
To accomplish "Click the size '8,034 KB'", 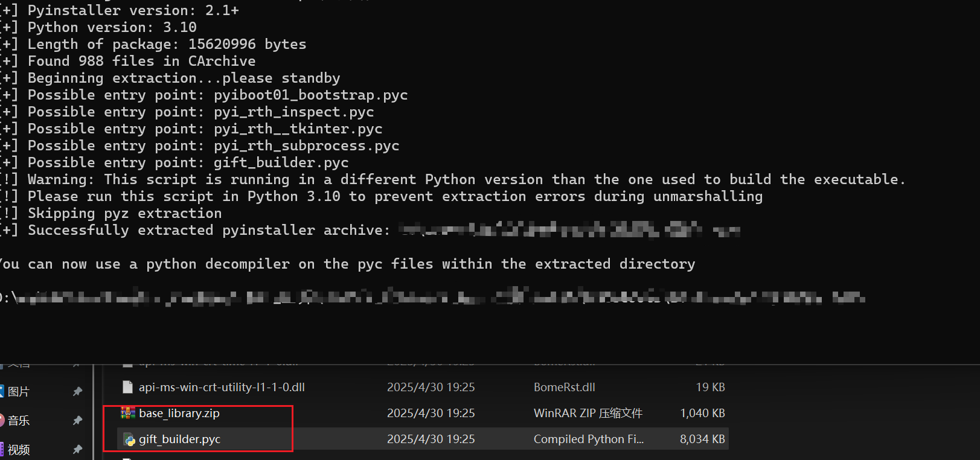I will 702,439.
